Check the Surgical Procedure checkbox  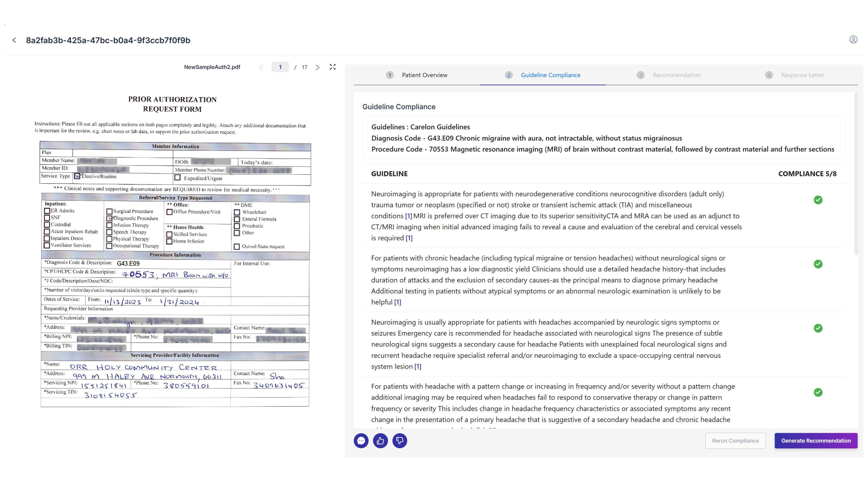tap(109, 211)
